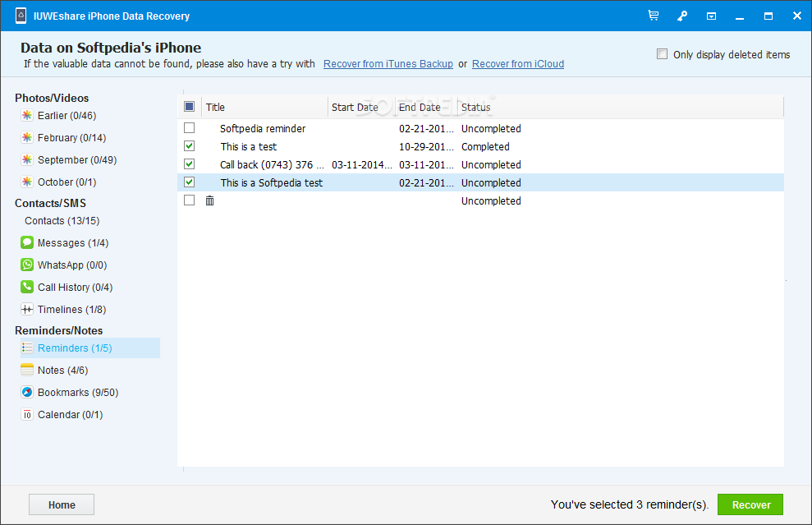
Task: Click the trash icon on the untitled reminder
Action: coord(209,200)
